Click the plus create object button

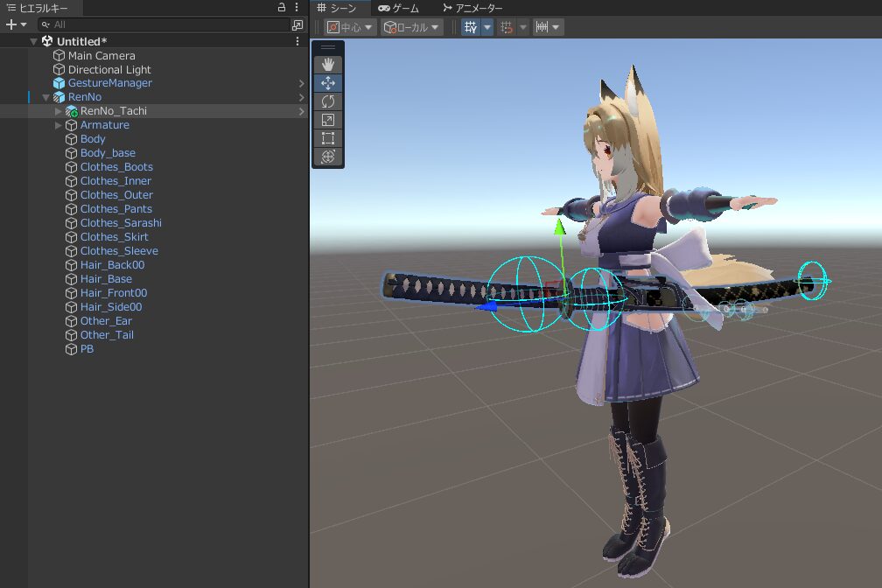point(16,24)
